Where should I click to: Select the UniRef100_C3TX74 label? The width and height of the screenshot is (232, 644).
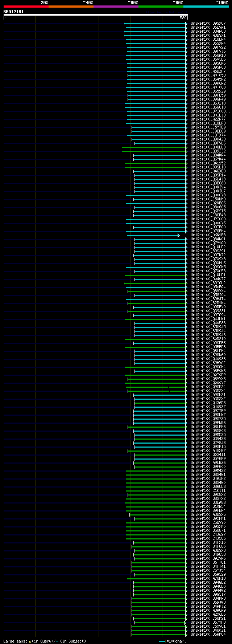click(208, 135)
